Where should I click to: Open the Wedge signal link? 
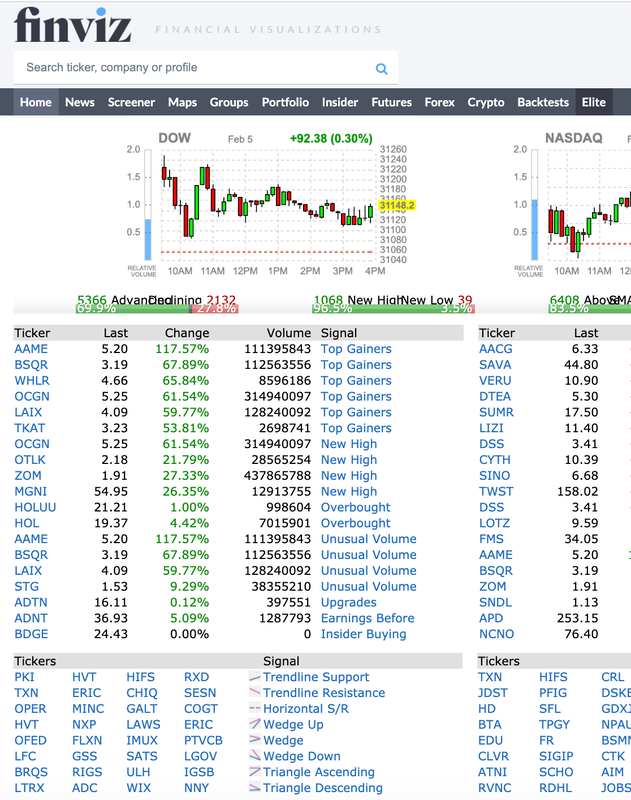pos(283,740)
